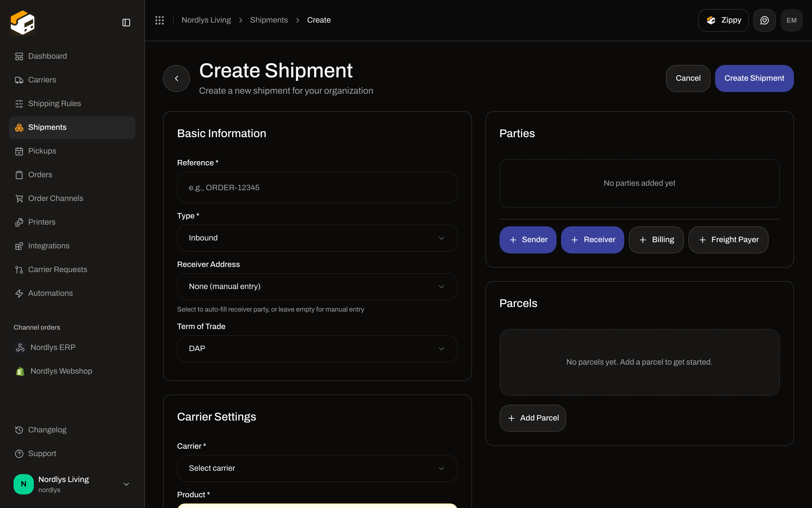Open the Changelog link

(72, 430)
